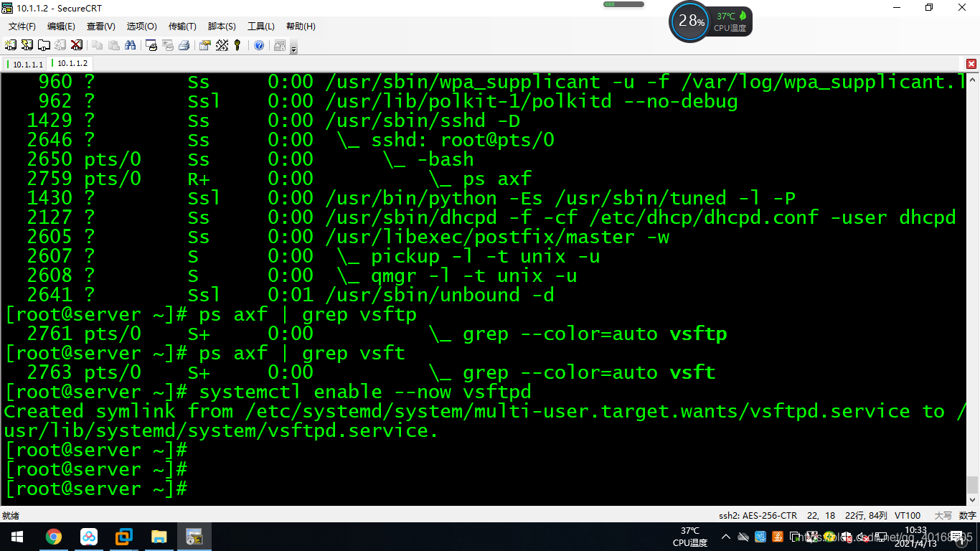Open the 查看(V) menu
This screenshot has height=551, width=980.
[101, 27]
